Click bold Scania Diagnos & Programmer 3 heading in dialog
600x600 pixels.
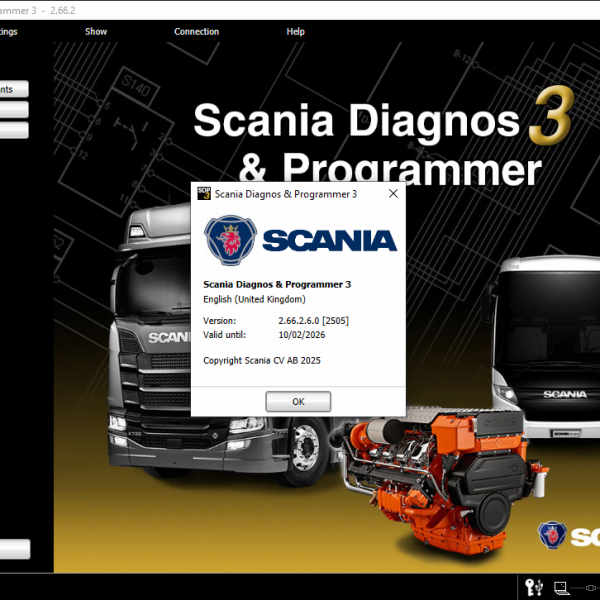pyautogui.click(x=277, y=284)
